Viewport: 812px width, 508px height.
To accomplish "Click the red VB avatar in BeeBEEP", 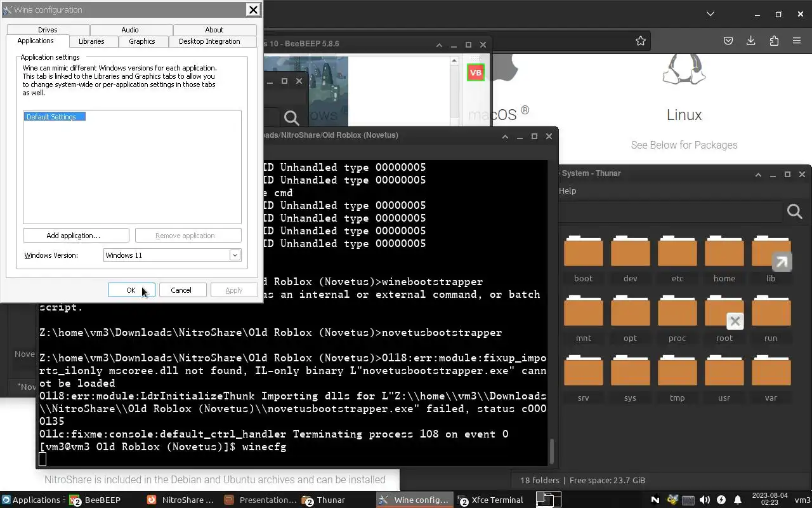I will tap(475, 72).
